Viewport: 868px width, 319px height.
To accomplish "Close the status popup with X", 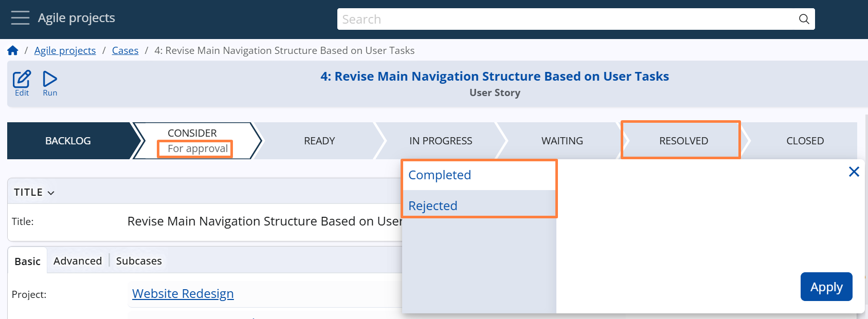I will pyautogui.click(x=854, y=172).
